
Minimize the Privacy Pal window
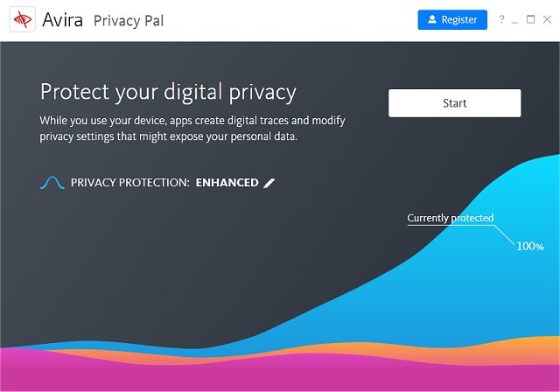[x=515, y=19]
